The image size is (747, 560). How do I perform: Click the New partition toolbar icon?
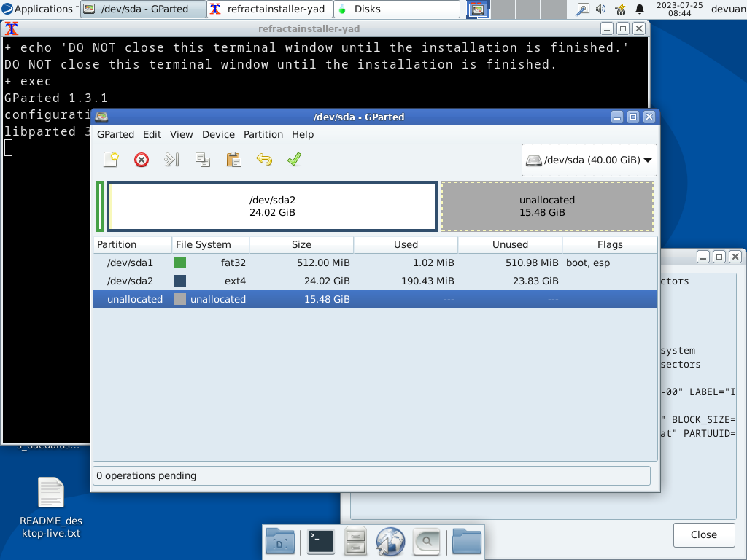tap(111, 160)
